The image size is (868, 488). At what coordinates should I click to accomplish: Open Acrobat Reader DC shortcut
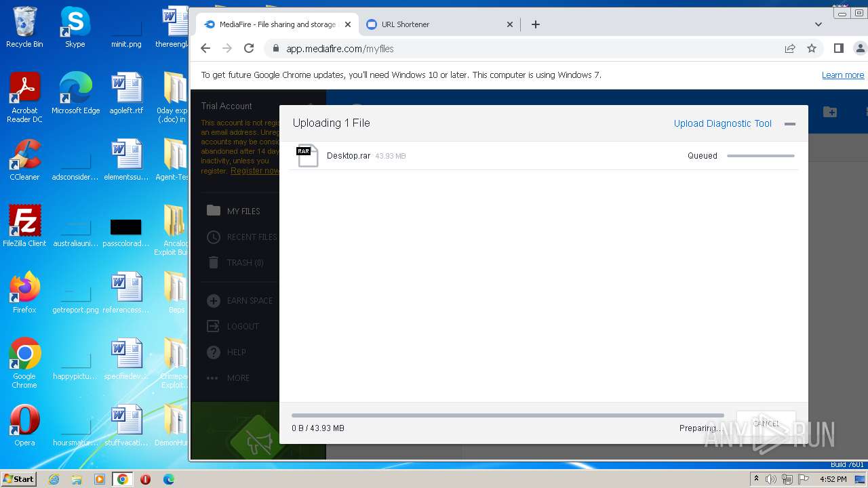coord(24,98)
